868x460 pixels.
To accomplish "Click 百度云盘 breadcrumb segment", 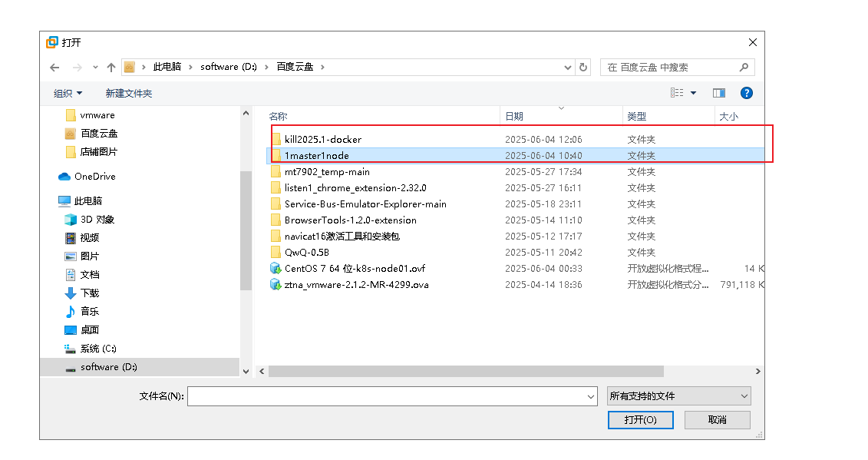I will (295, 67).
